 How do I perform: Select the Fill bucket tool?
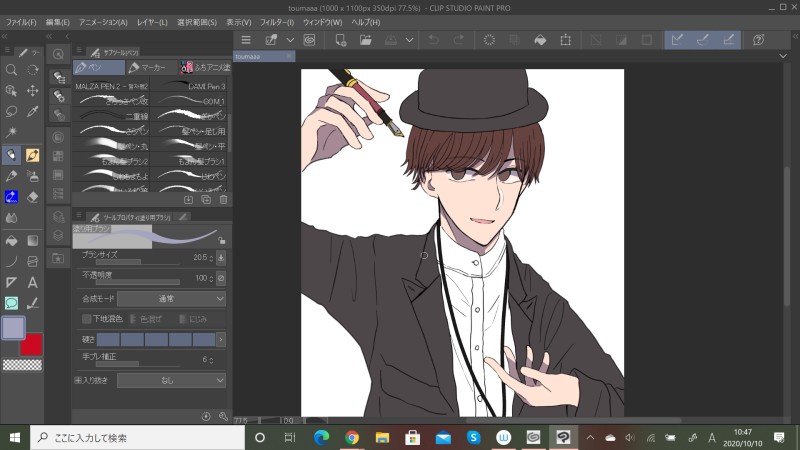click(11, 240)
